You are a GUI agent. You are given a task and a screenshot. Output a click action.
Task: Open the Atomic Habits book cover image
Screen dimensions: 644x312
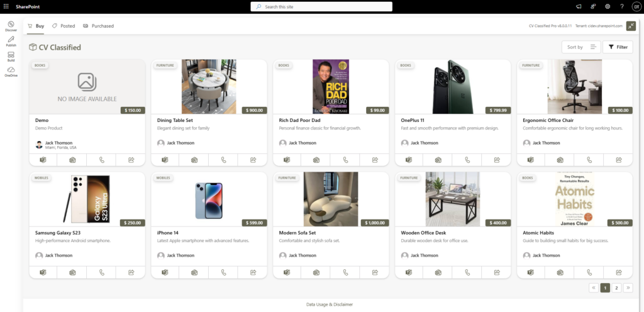[575, 199]
